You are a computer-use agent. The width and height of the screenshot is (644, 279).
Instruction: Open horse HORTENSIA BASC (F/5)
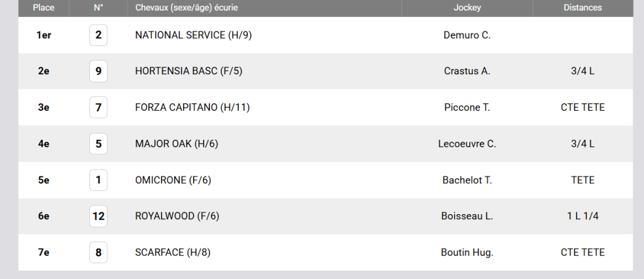[x=189, y=71]
